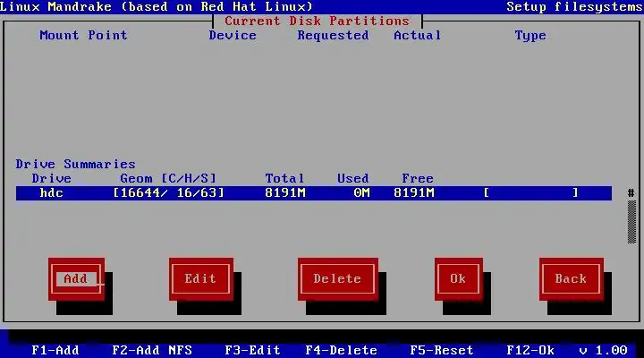
Task: Click the Mount Point column header
Action: click(x=83, y=35)
